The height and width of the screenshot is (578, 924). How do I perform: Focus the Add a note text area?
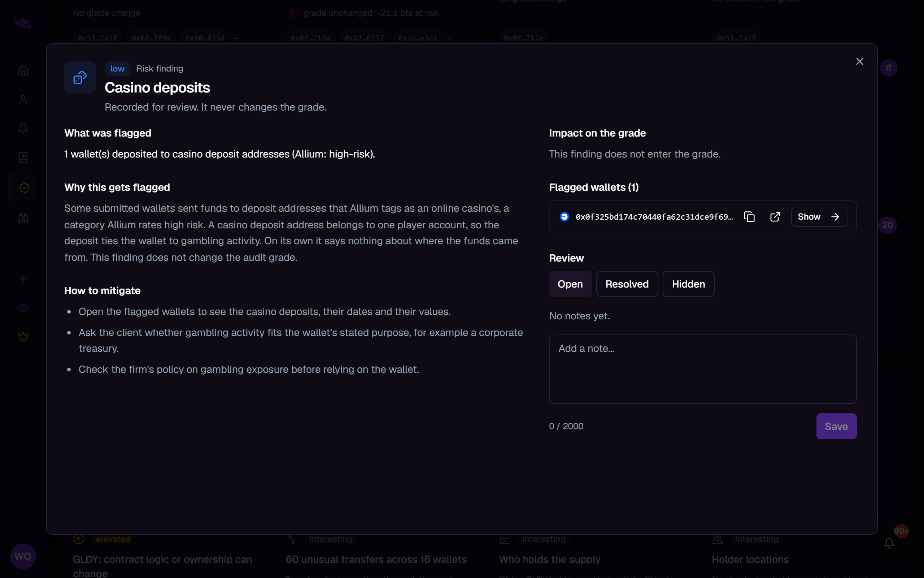pyautogui.click(x=702, y=369)
